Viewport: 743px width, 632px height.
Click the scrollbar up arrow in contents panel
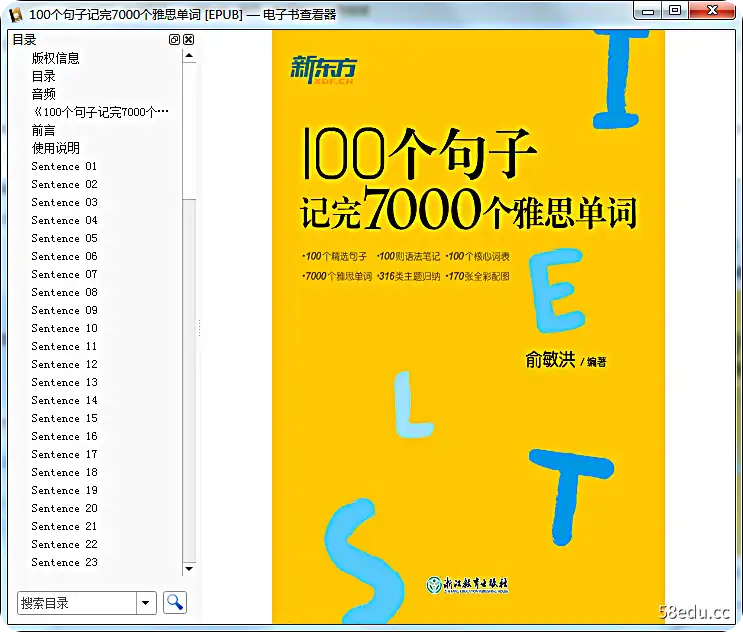click(x=189, y=56)
